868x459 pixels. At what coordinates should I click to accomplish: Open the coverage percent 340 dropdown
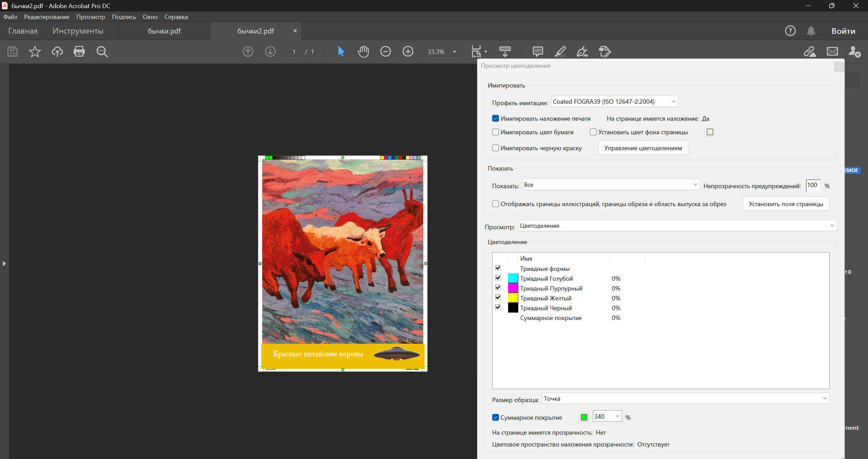point(607,417)
